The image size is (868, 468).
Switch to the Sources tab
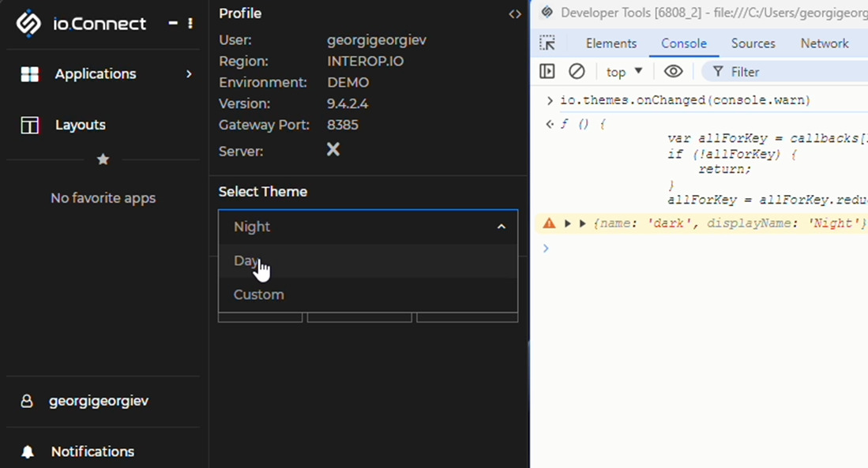tap(753, 43)
